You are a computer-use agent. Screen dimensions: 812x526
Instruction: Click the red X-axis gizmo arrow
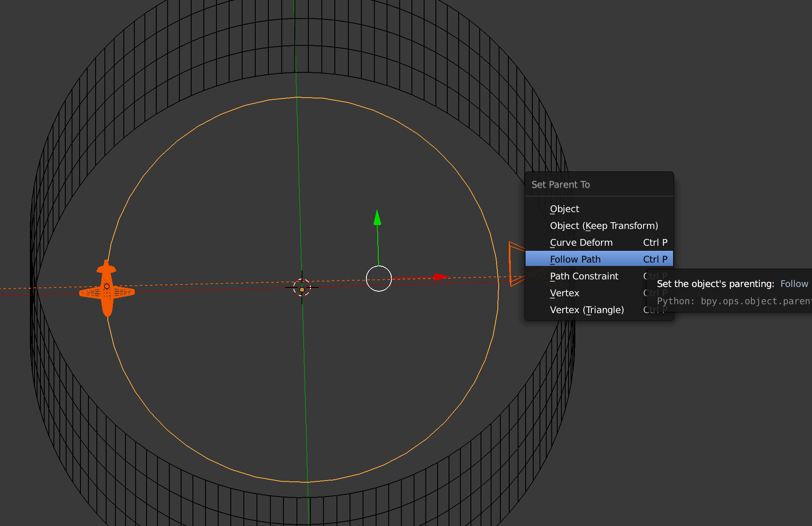coord(441,276)
